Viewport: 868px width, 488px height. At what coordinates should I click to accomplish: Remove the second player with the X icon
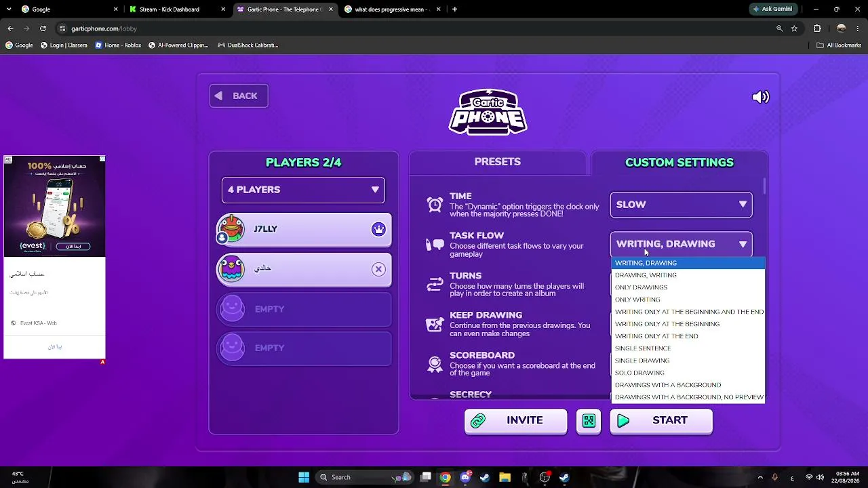[378, 269]
